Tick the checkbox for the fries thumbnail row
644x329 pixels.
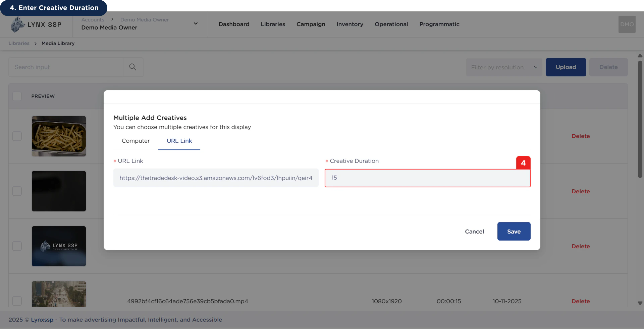pos(17,136)
